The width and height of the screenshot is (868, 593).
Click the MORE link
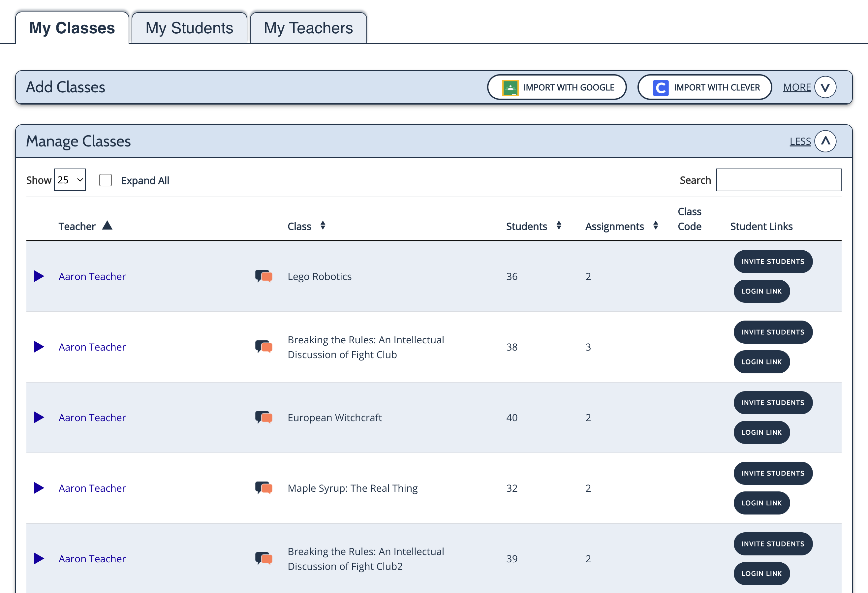coord(797,87)
